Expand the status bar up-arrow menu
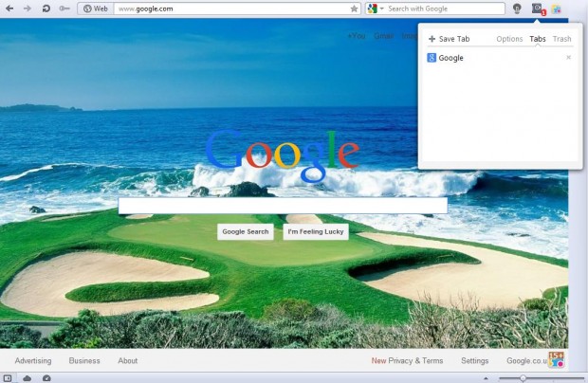 pyautogui.click(x=486, y=378)
